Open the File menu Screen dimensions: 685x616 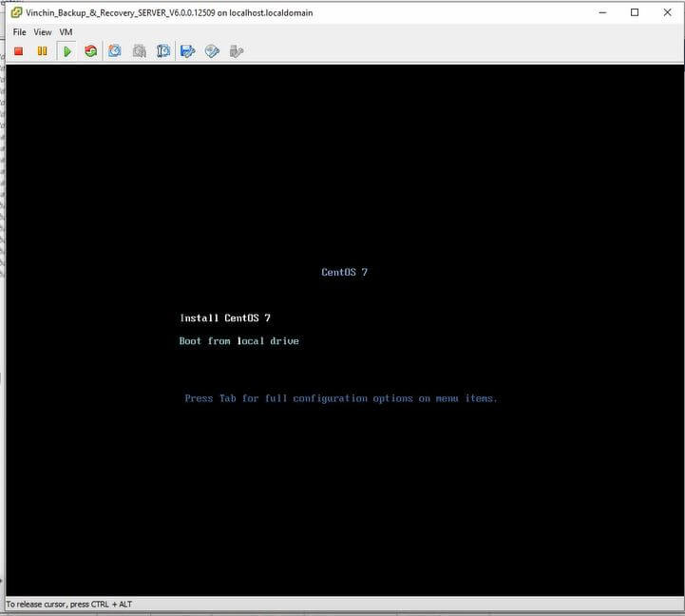(19, 32)
